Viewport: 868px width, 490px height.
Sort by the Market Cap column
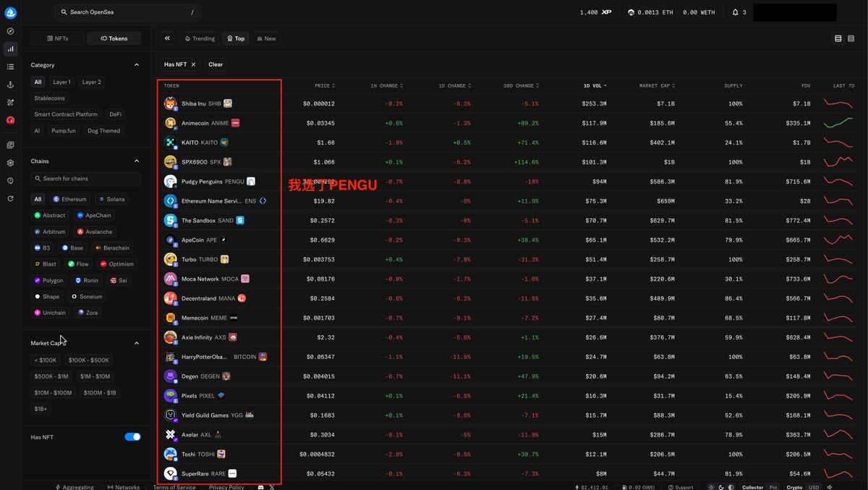[657, 85]
